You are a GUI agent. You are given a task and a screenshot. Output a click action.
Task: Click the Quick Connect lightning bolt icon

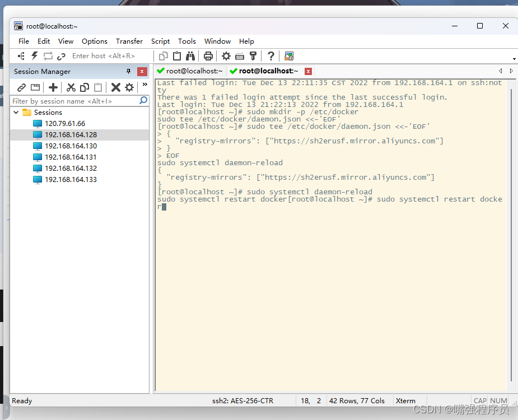pyautogui.click(x=35, y=56)
